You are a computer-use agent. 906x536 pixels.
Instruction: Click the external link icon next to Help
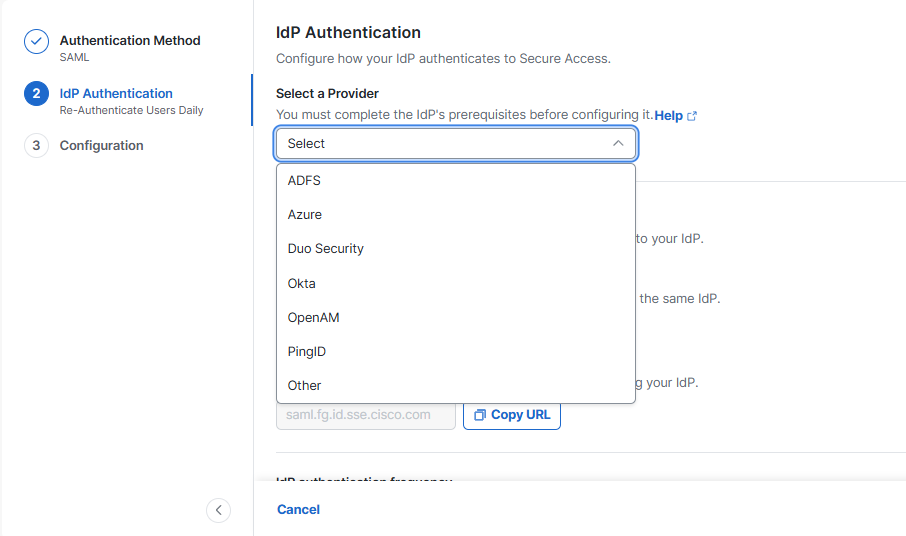[692, 116]
